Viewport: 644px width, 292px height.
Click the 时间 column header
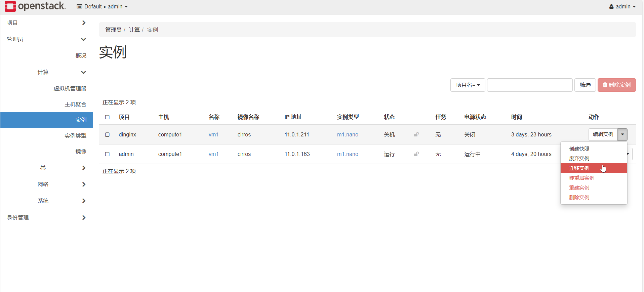pos(517,117)
